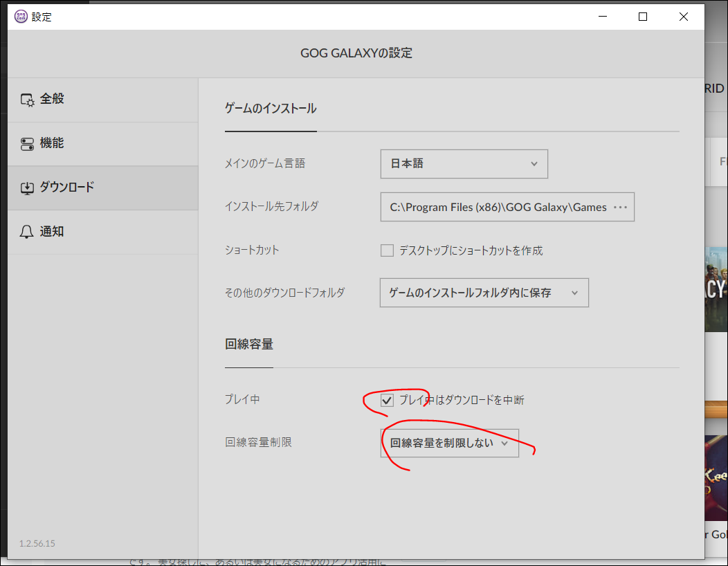The height and width of the screenshot is (566, 728).
Task: Browse install folder with three-dots button
Action: point(620,207)
